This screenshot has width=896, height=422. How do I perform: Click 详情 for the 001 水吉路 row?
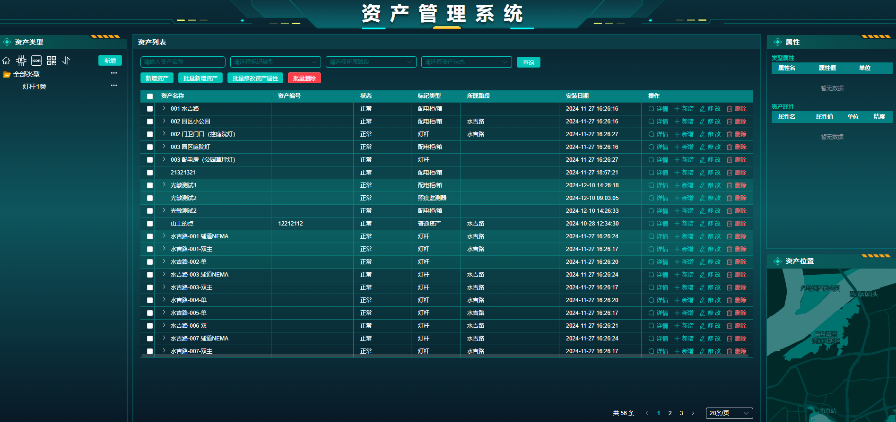click(x=658, y=108)
